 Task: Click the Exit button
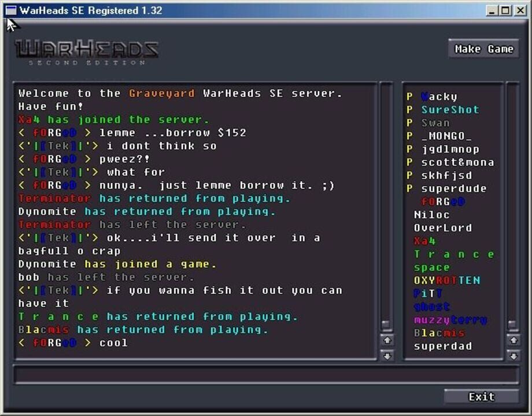481,397
